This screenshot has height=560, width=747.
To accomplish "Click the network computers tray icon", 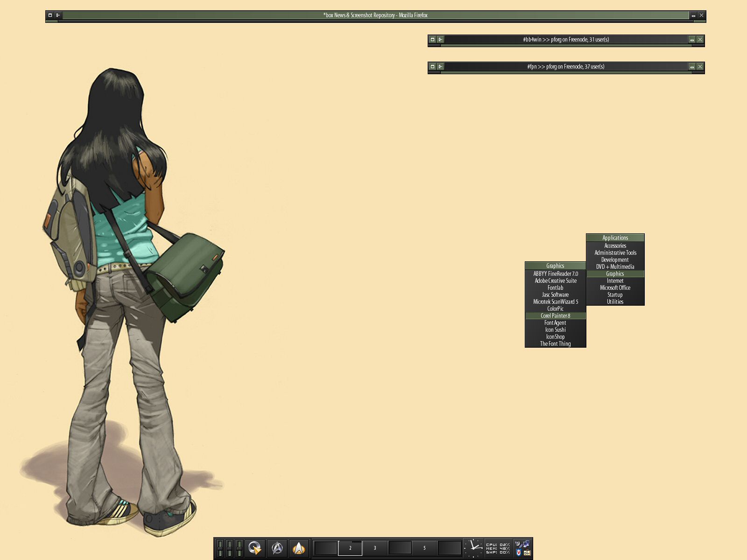I will click(x=527, y=544).
